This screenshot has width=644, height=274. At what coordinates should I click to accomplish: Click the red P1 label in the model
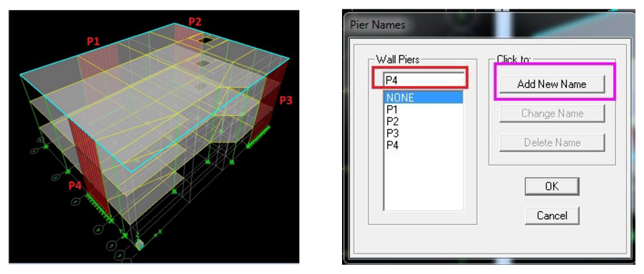[x=93, y=41]
